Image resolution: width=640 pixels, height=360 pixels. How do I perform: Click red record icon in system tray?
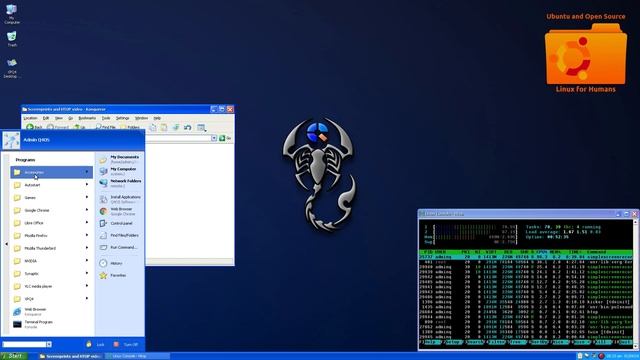(x=601, y=356)
